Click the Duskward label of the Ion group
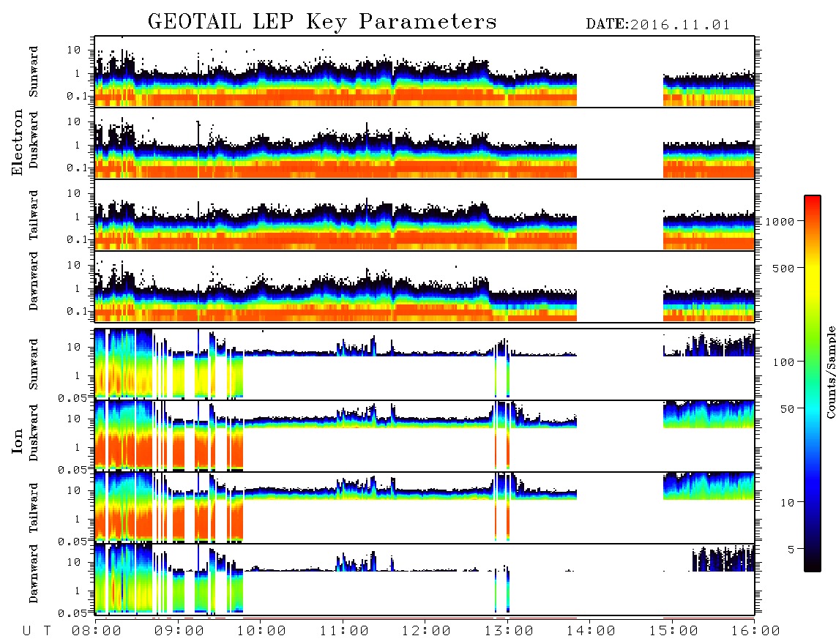The width and height of the screenshot is (836, 644). tap(34, 433)
